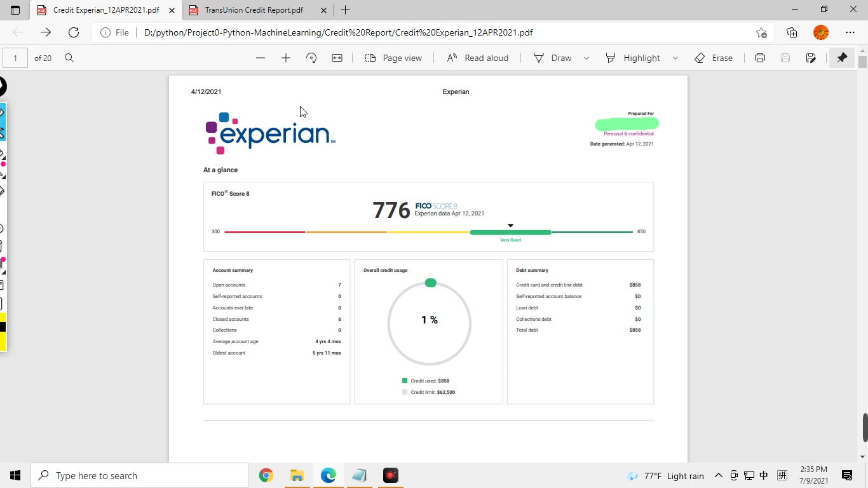Click the fit to width icon

click(337, 58)
